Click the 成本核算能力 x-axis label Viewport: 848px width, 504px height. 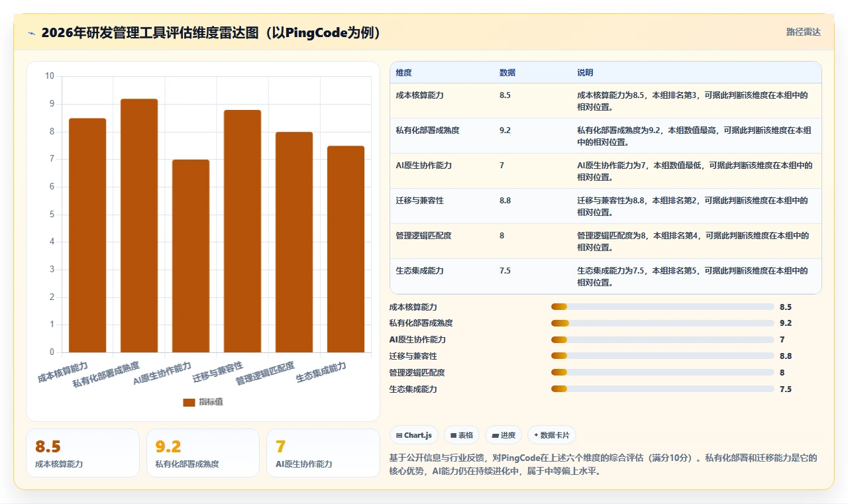click(x=63, y=372)
